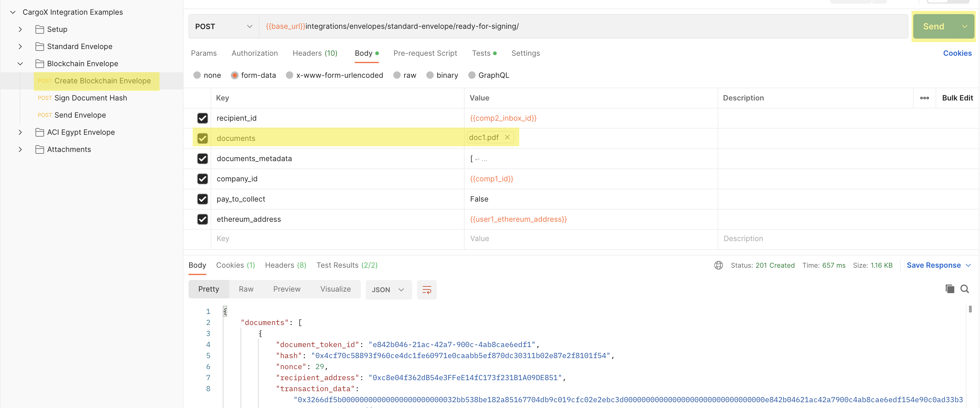
Task: Uncheck the recipient_id row checkbox
Action: [202, 118]
